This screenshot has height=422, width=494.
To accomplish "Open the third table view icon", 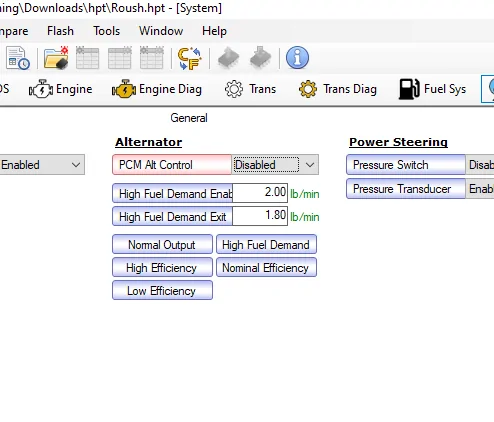I will pos(152,58).
